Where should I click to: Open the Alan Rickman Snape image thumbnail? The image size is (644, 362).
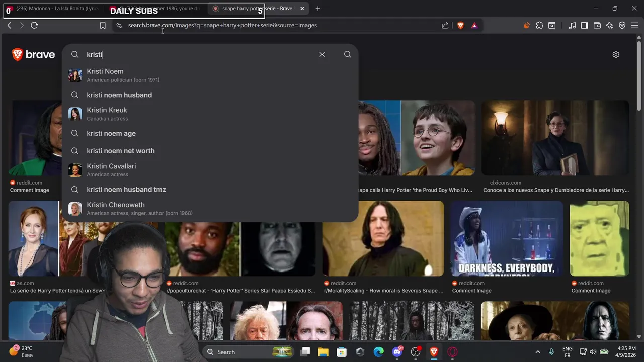coord(383,238)
